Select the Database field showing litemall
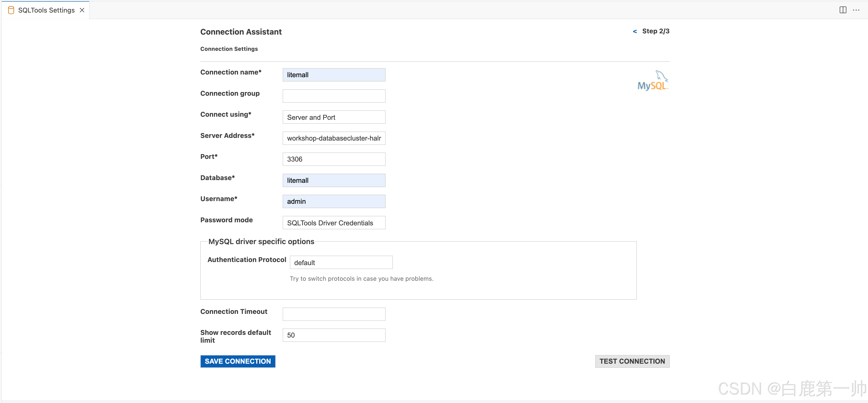868x403 pixels. [334, 180]
